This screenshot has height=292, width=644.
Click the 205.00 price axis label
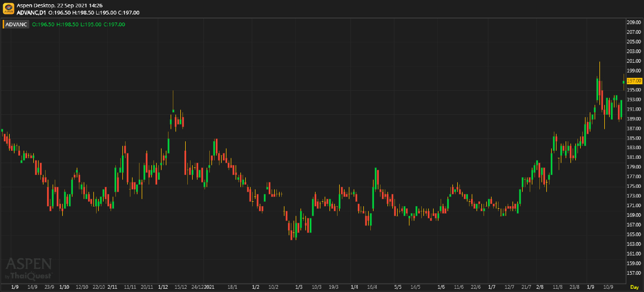(634, 41)
